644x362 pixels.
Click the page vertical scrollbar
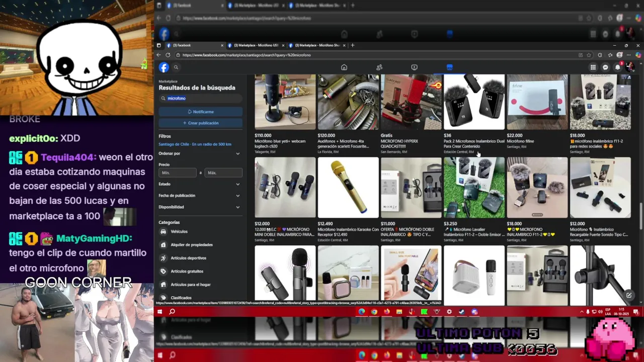pyautogui.click(x=640, y=216)
